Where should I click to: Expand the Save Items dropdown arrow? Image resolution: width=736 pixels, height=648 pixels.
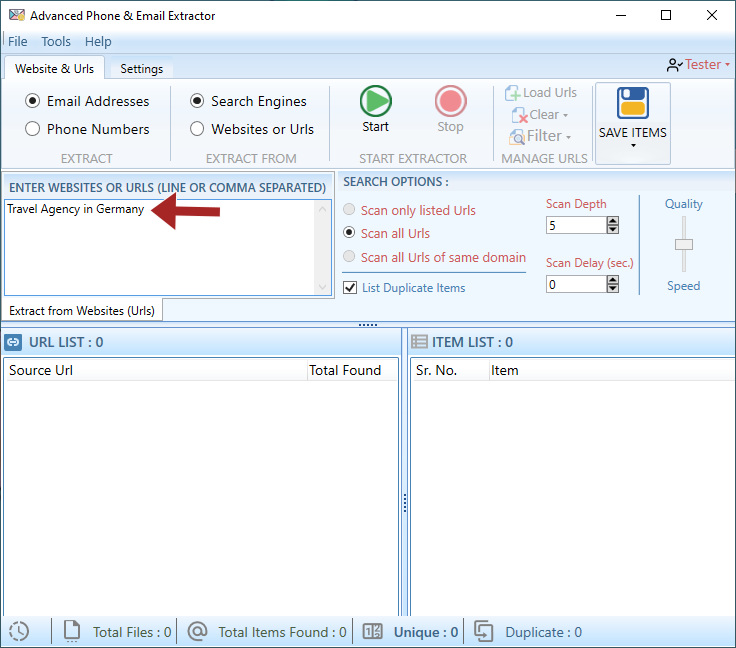633,146
